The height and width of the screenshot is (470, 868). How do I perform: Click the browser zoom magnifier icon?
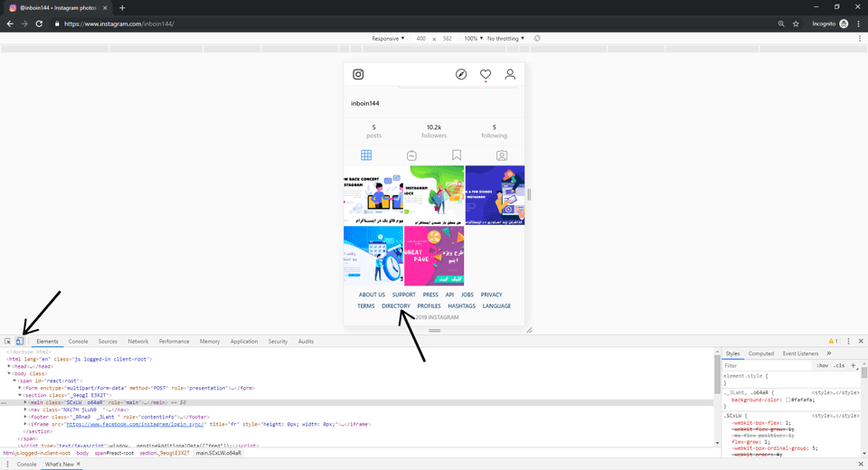click(x=781, y=23)
